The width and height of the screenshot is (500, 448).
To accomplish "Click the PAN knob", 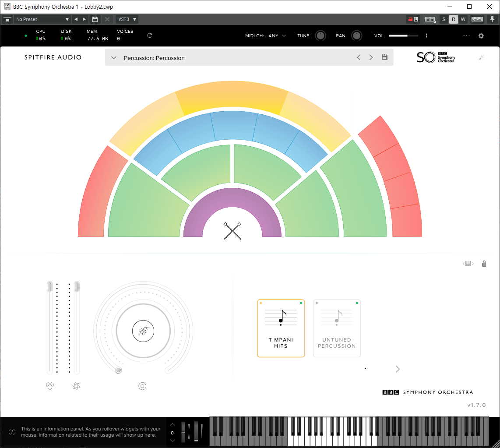I will click(356, 35).
